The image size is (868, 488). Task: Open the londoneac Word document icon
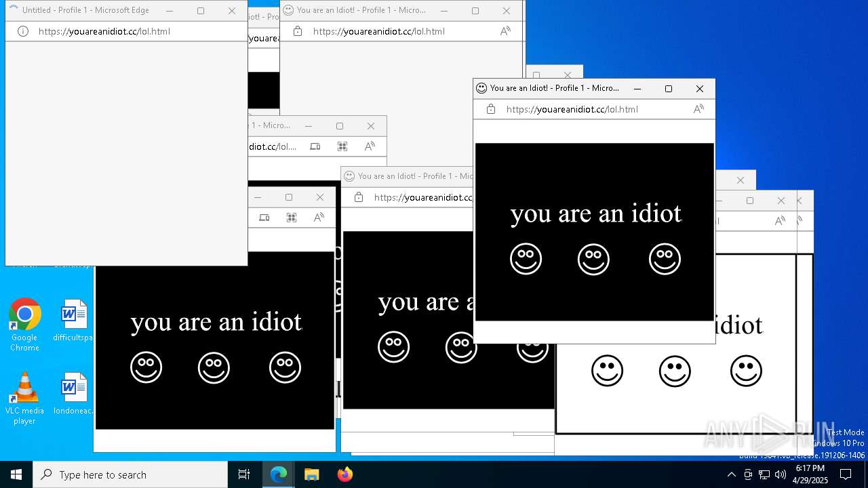pos(73,394)
